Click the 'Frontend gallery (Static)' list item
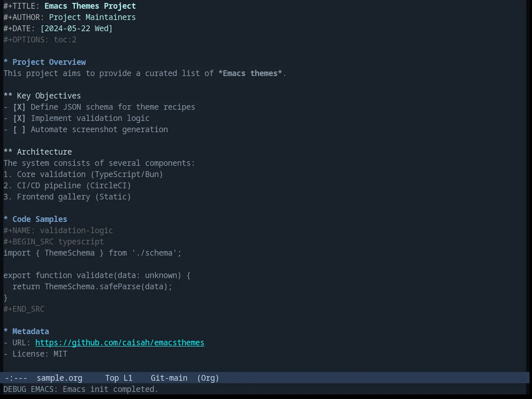Viewport: 532px width, 399px height. (x=67, y=197)
